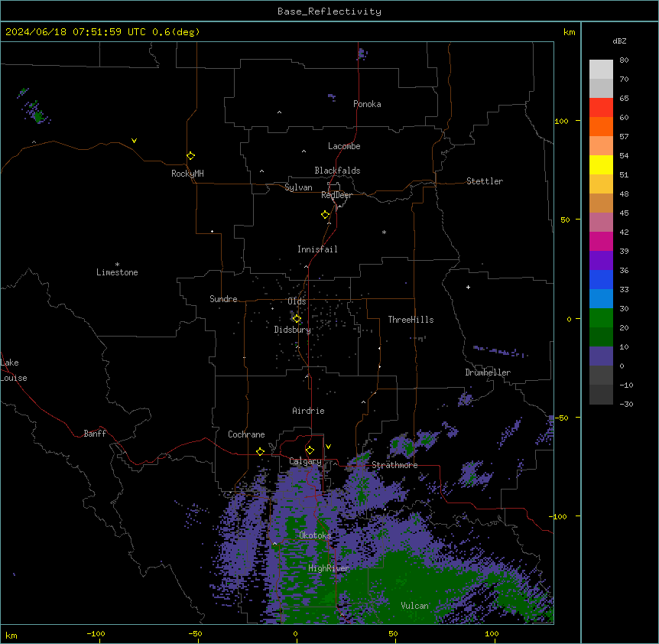
Task: Select the Okotoks label
Action: [x=315, y=535]
